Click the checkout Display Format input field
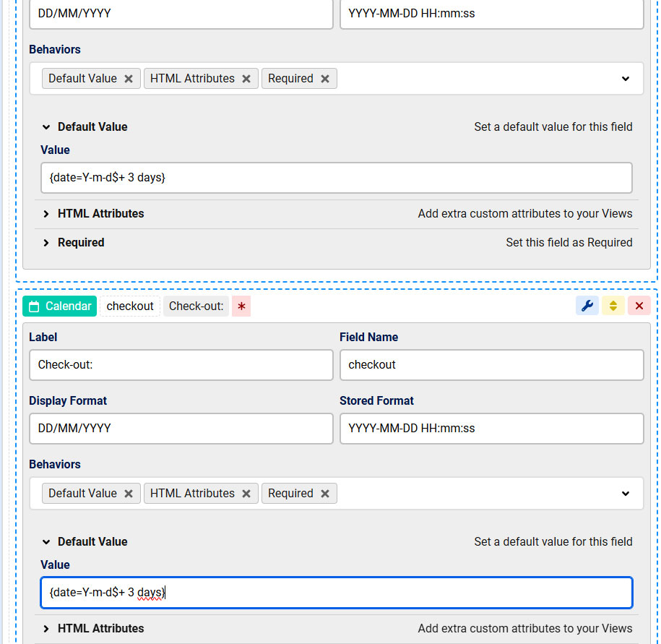Image resolution: width=661 pixels, height=644 pixels. tap(181, 429)
